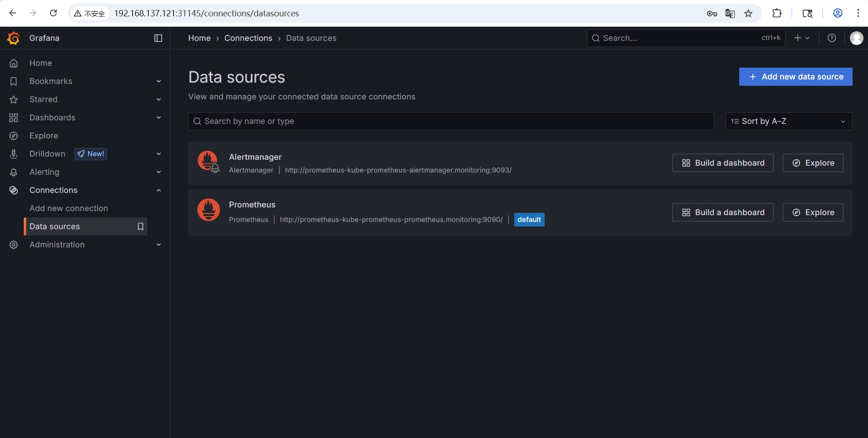Open Explore in the sidebar
Screen dimensions: 868x438
point(44,136)
